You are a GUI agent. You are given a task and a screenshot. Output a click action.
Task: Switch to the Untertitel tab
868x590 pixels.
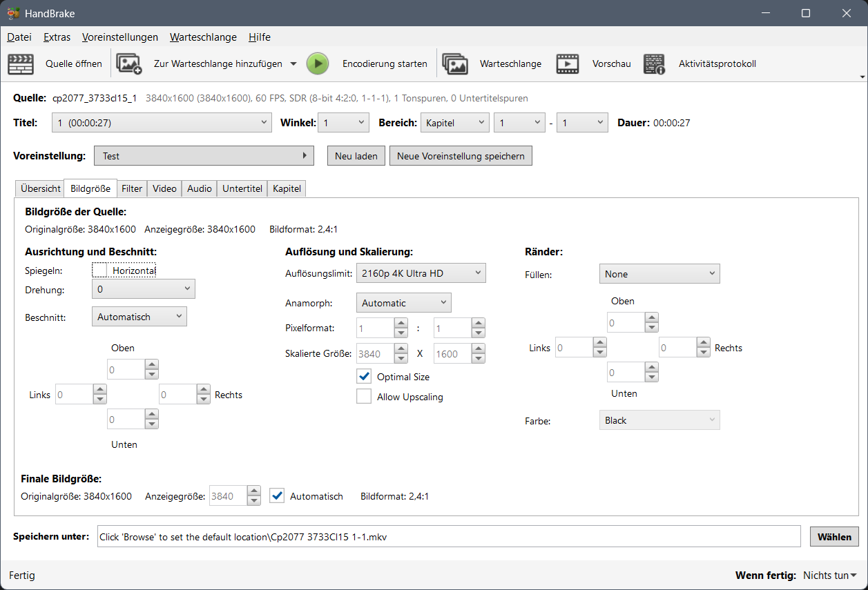point(242,188)
